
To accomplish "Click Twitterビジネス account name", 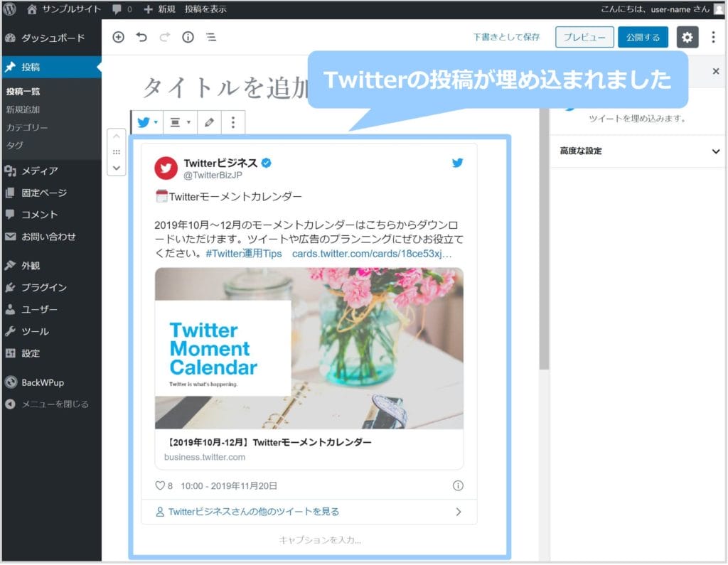I will 220,163.
